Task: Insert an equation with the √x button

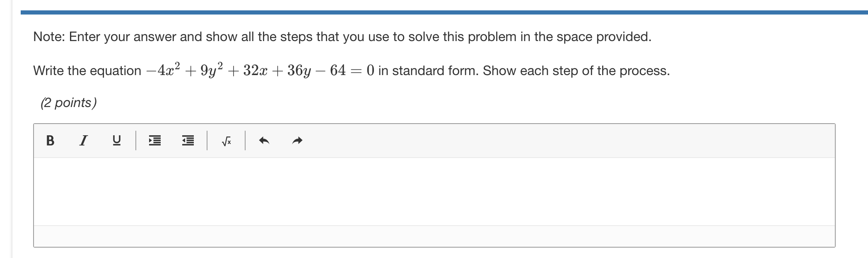Action: [x=226, y=141]
